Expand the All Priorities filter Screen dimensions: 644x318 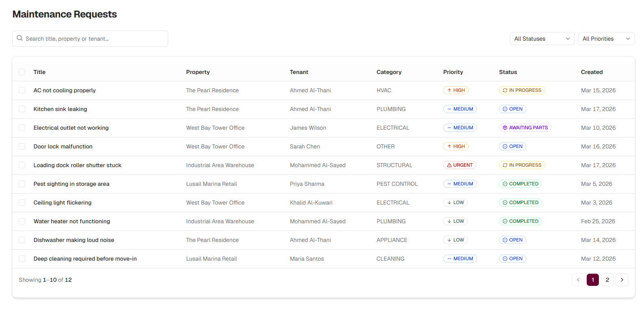click(606, 39)
